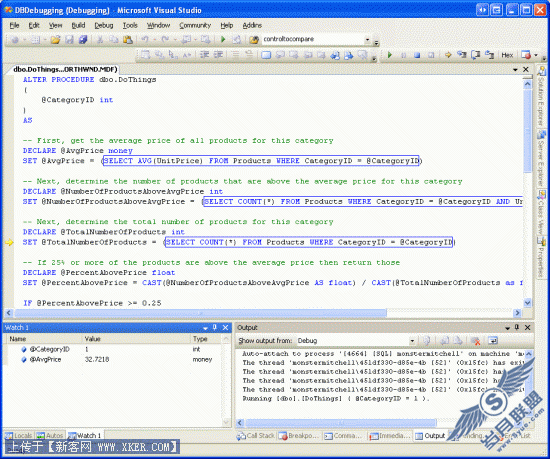This screenshot has height=459, width=550.
Task: Click the Open File folder icon
Action: click(55, 40)
